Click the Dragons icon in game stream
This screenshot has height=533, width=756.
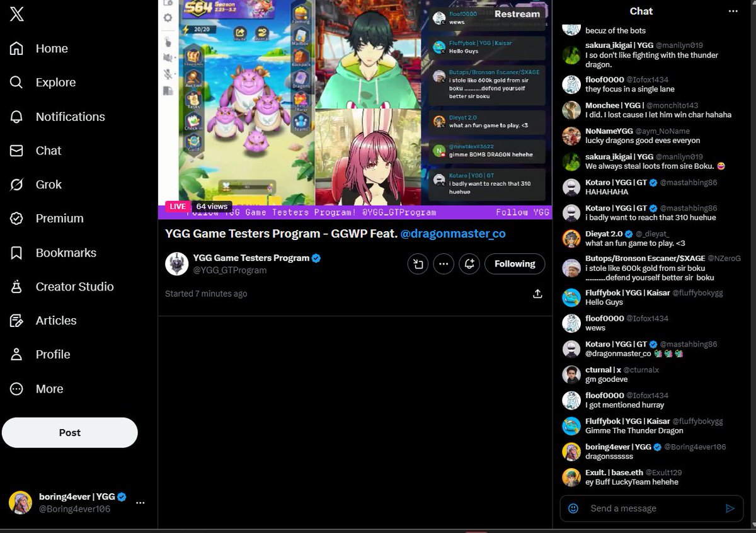click(301, 81)
